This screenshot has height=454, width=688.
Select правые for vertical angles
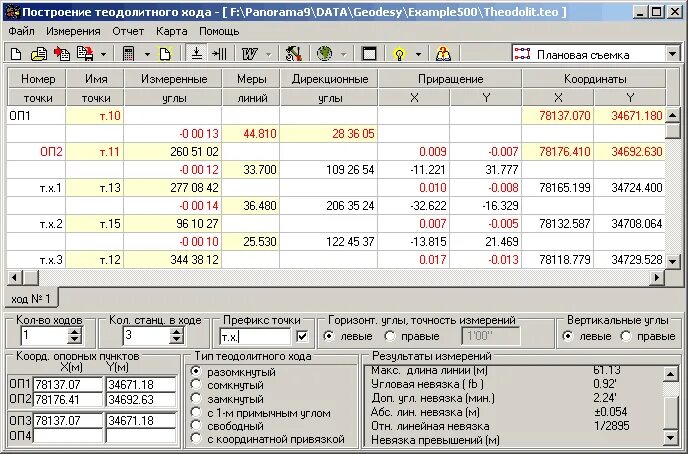[625, 336]
